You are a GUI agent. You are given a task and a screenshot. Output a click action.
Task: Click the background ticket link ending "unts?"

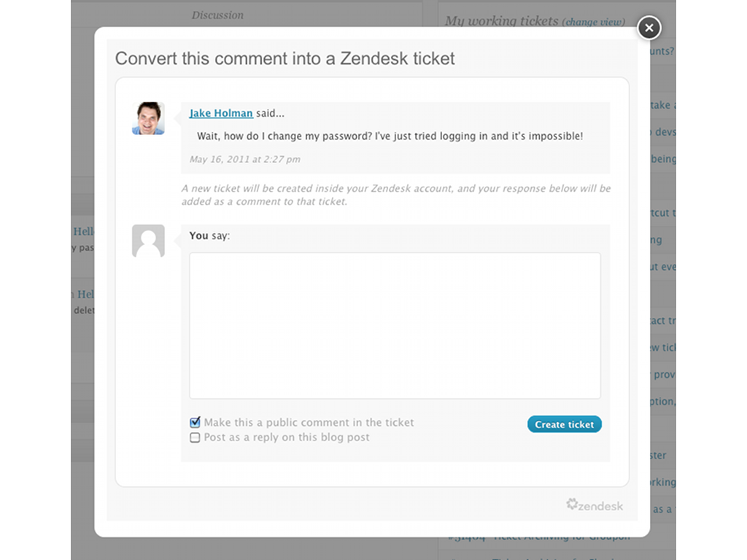pos(662,51)
